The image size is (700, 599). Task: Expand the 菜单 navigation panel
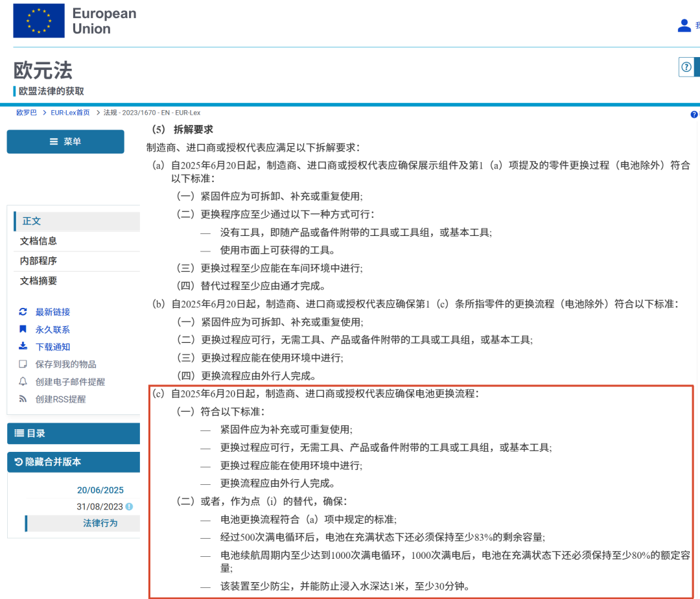(65, 141)
